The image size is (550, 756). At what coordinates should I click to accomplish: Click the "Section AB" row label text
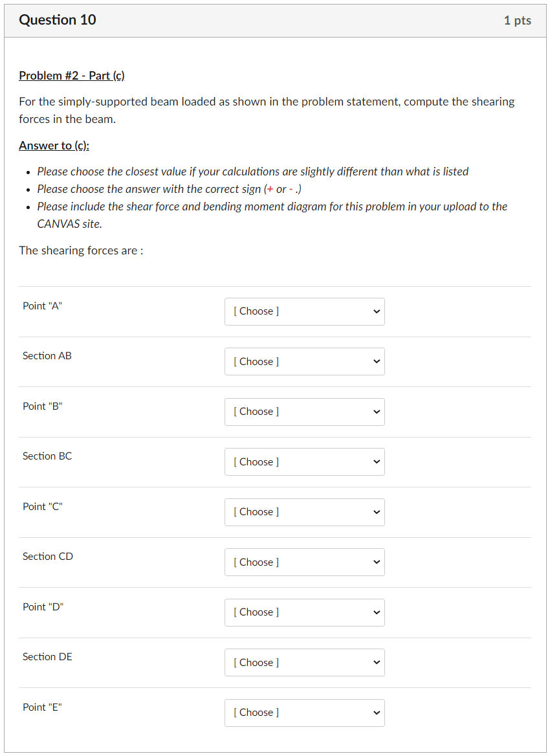[x=47, y=356]
